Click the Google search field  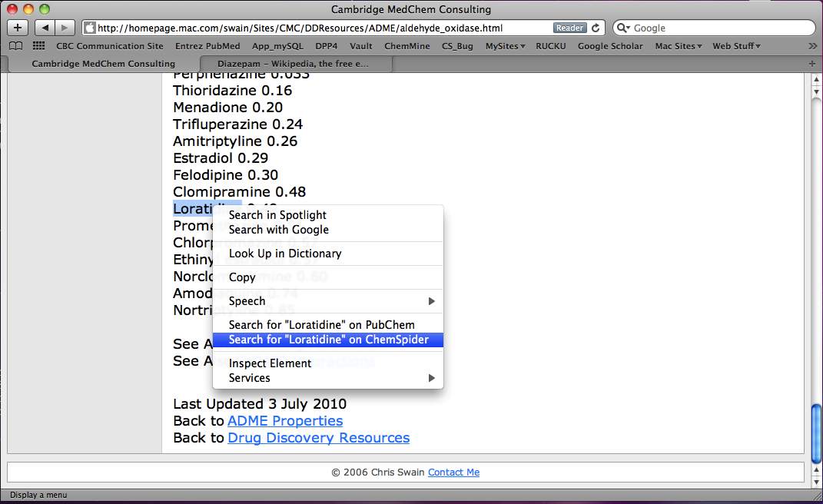click(714, 28)
